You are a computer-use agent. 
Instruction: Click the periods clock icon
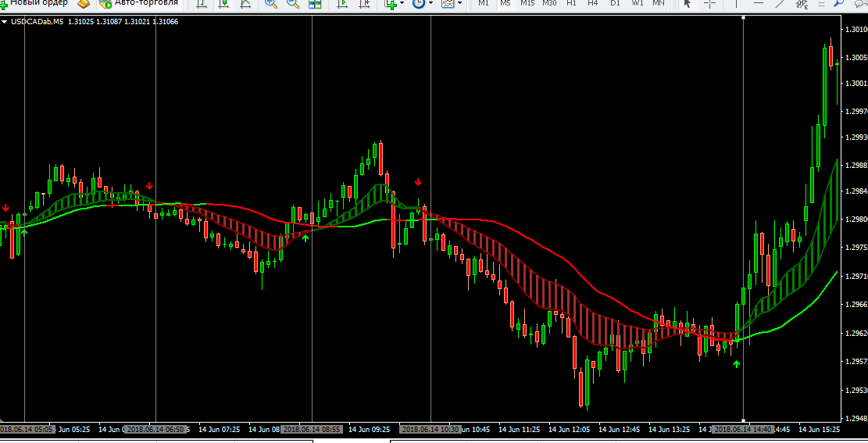click(x=419, y=3)
